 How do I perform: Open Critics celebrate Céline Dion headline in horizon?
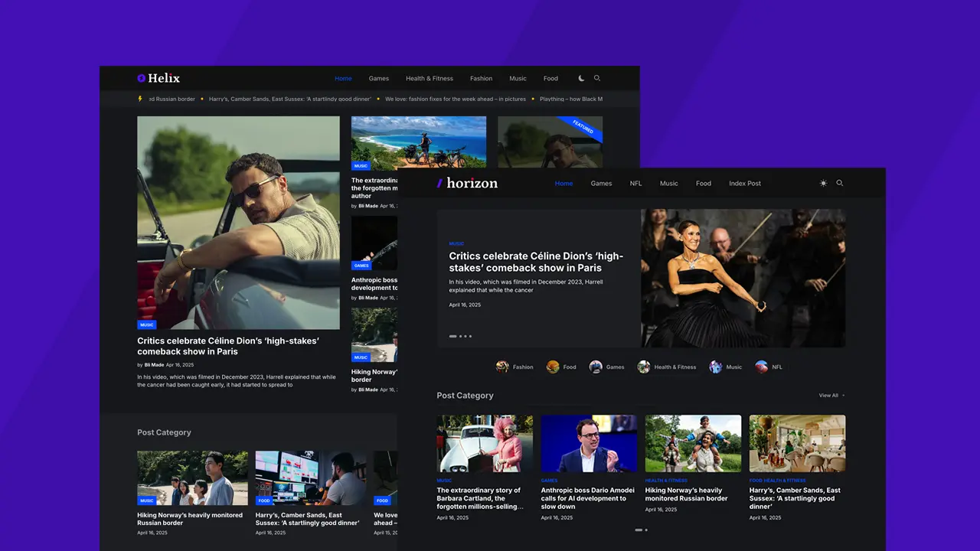536,262
